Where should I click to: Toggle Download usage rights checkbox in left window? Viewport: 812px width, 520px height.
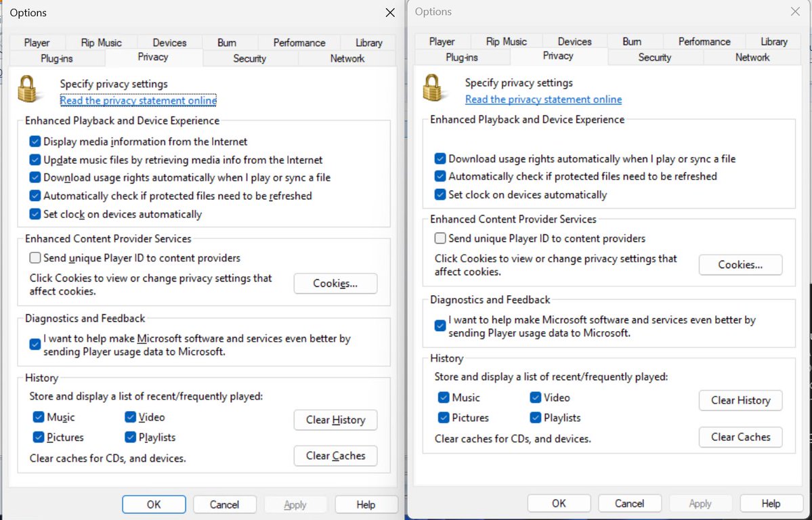35,177
